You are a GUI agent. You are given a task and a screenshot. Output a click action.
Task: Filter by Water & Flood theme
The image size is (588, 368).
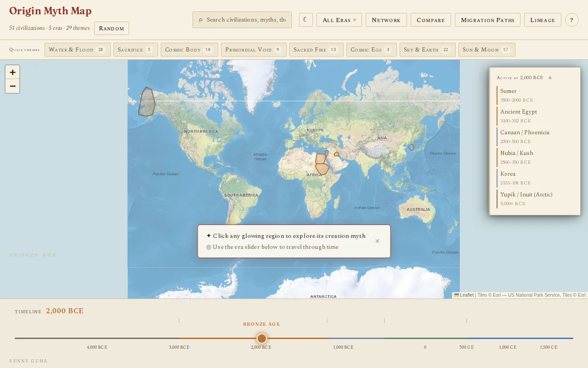(78, 50)
